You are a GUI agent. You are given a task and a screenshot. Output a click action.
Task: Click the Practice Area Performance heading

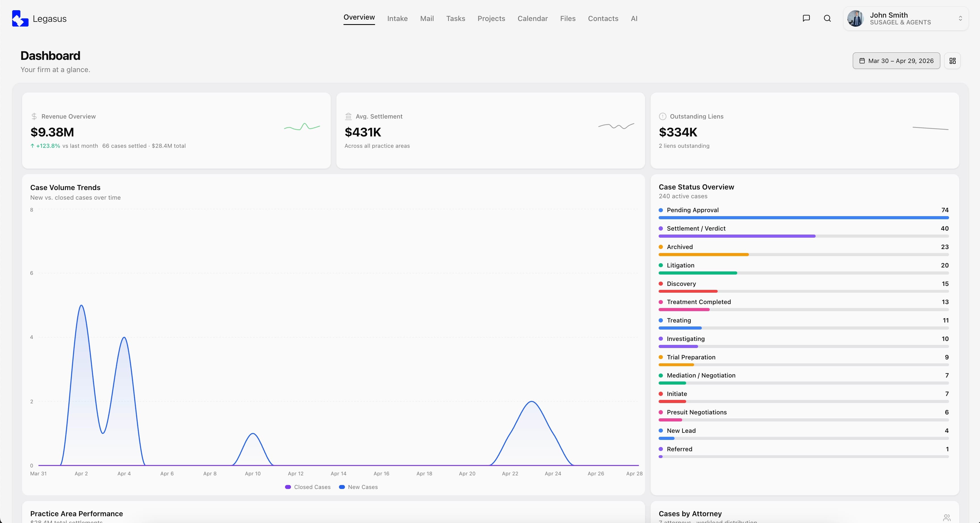tap(76, 513)
